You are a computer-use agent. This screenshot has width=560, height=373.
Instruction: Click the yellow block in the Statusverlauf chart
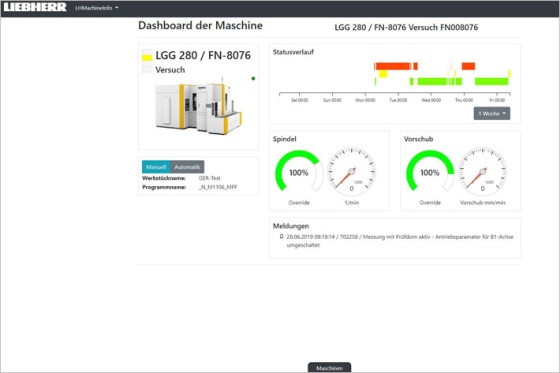[x=383, y=74]
